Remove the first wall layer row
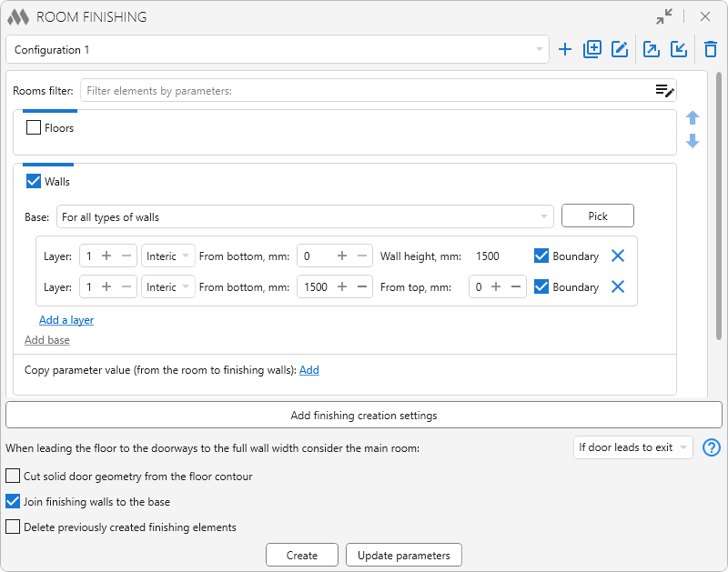This screenshot has height=572, width=728. pos(618,256)
